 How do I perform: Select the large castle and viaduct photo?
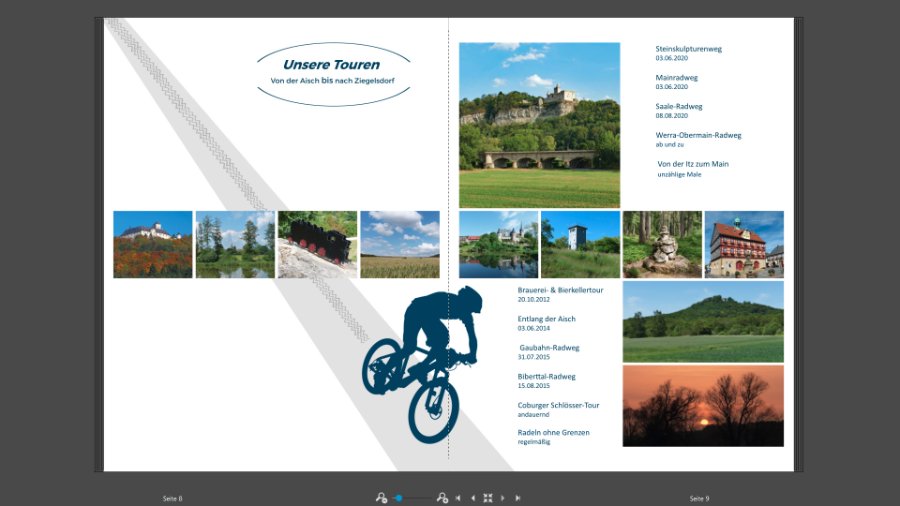[539, 124]
